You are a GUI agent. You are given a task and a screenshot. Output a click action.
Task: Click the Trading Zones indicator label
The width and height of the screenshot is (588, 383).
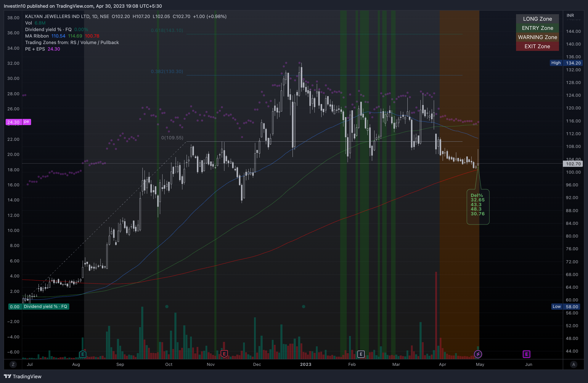(x=72, y=43)
